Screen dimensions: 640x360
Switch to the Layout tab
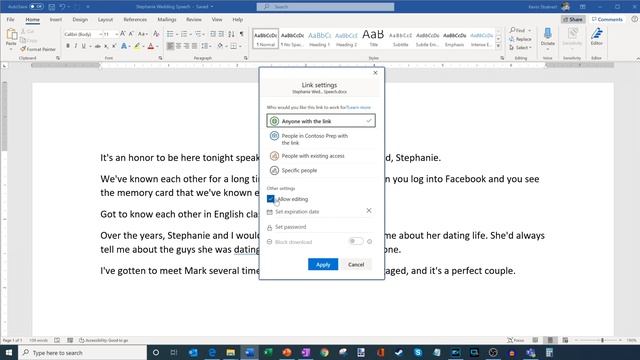coord(105,19)
